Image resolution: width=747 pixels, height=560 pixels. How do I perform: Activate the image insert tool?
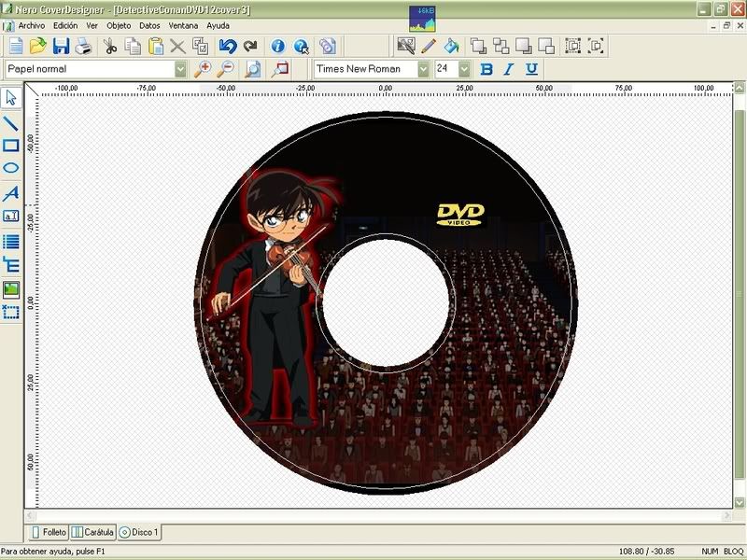pyautogui.click(x=11, y=289)
